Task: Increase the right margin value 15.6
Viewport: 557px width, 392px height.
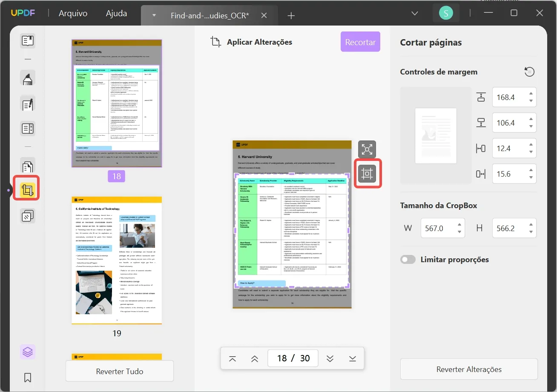Action: point(531,170)
